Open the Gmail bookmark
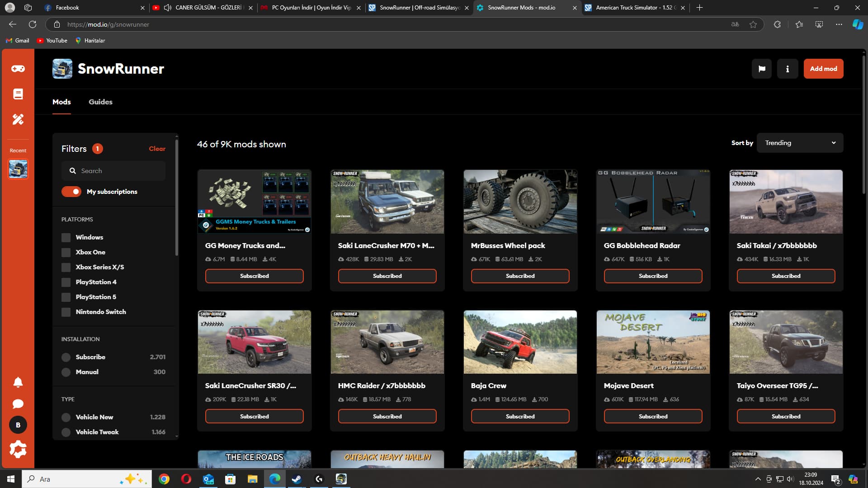This screenshot has width=868, height=488. (18, 41)
